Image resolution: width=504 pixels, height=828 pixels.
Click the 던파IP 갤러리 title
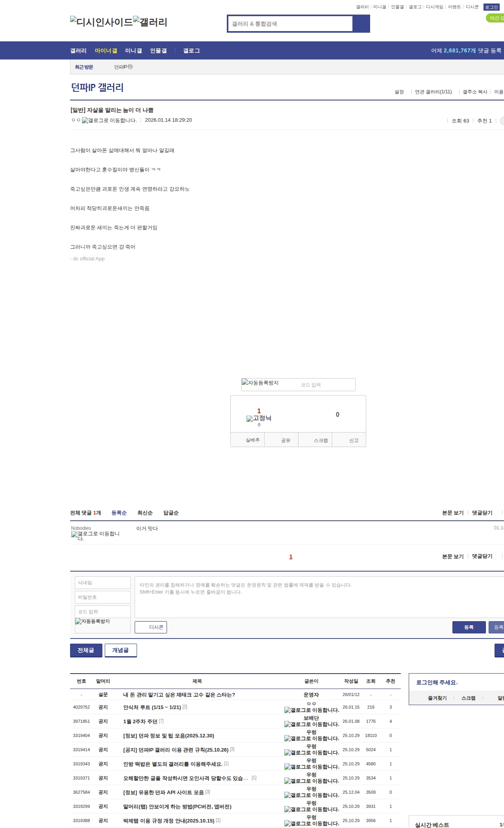tap(97, 87)
